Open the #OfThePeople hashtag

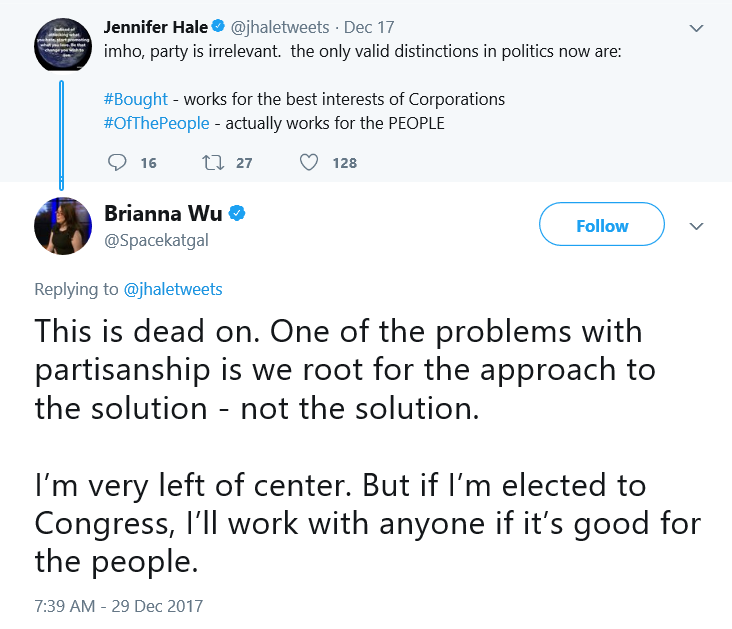point(156,124)
